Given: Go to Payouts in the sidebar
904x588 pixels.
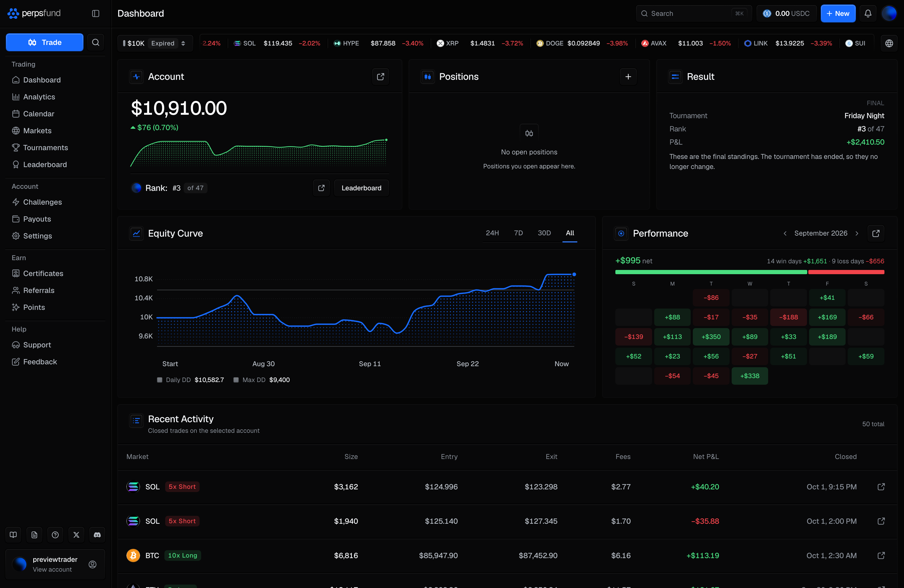Looking at the screenshot, I should tap(55, 219).
